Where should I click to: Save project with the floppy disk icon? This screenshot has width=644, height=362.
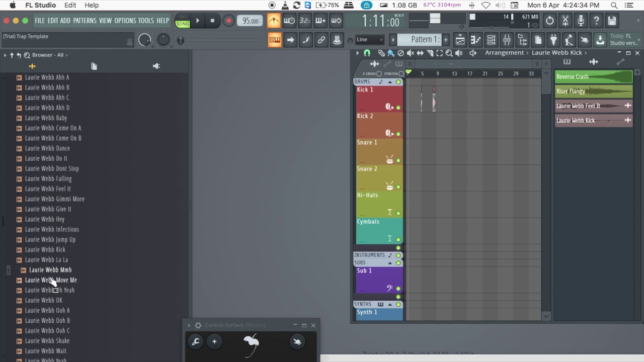click(x=612, y=21)
